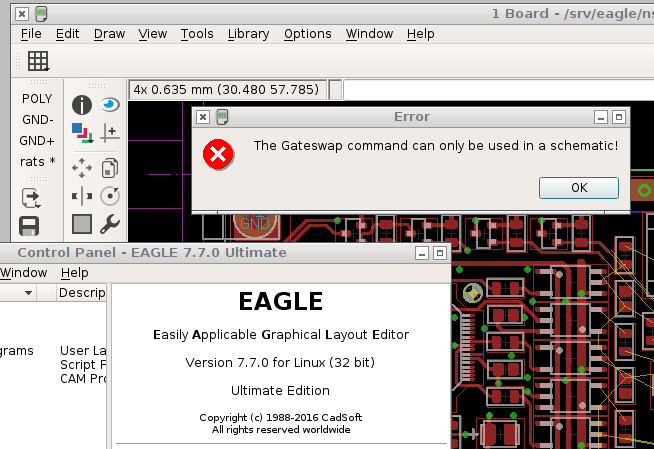This screenshot has height=449, width=654.
Task: Close the Error dialog
Action: 203,117
